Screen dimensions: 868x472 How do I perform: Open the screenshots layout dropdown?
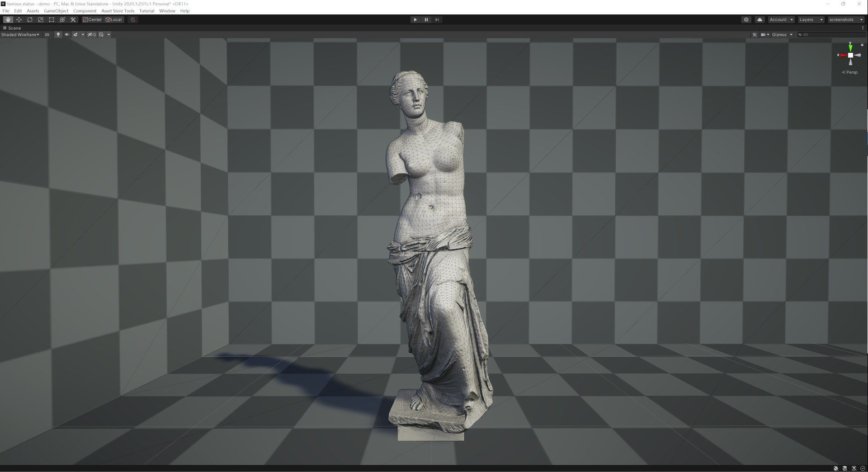point(846,19)
